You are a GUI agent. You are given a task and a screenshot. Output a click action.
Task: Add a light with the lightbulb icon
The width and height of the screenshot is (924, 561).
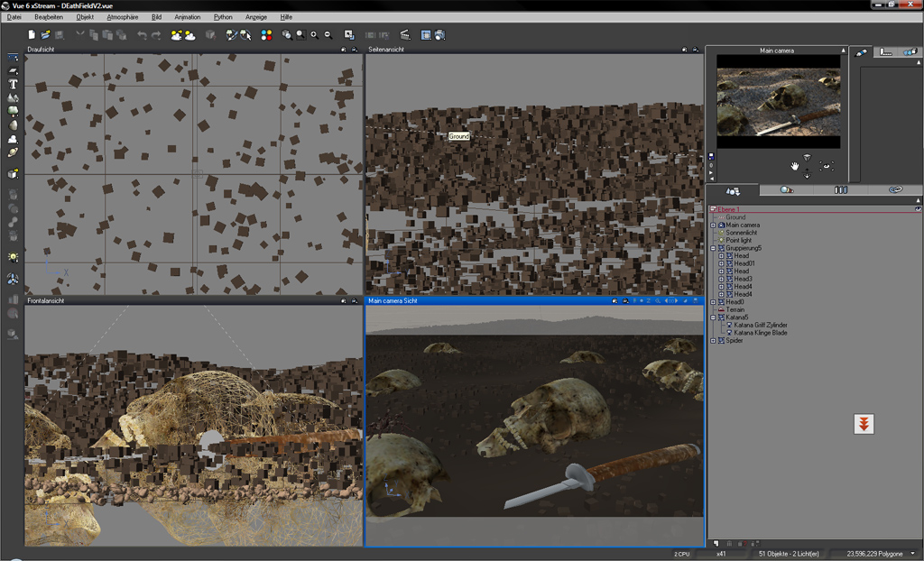pos(13,257)
